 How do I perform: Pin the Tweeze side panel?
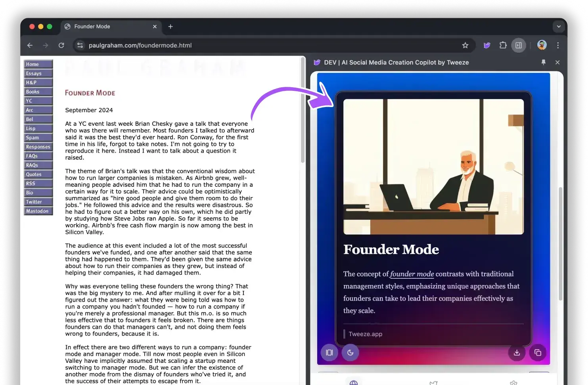[544, 62]
